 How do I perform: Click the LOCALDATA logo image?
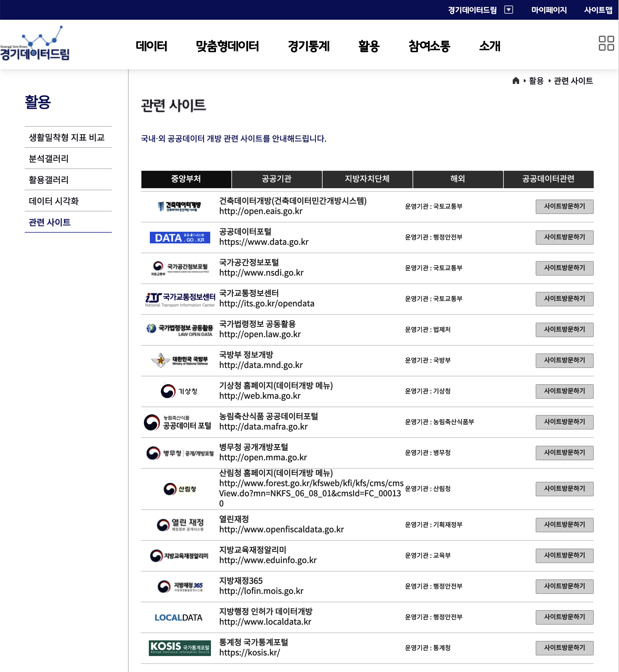179,617
